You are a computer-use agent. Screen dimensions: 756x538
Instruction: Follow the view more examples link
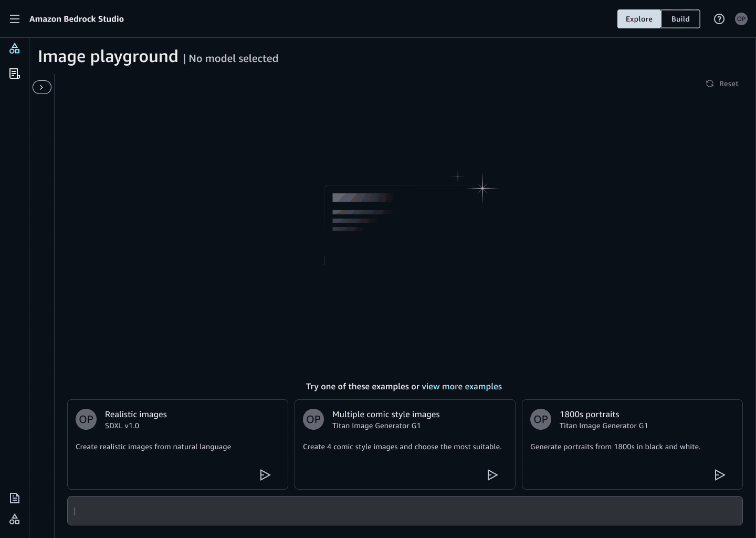tap(461, 386)
